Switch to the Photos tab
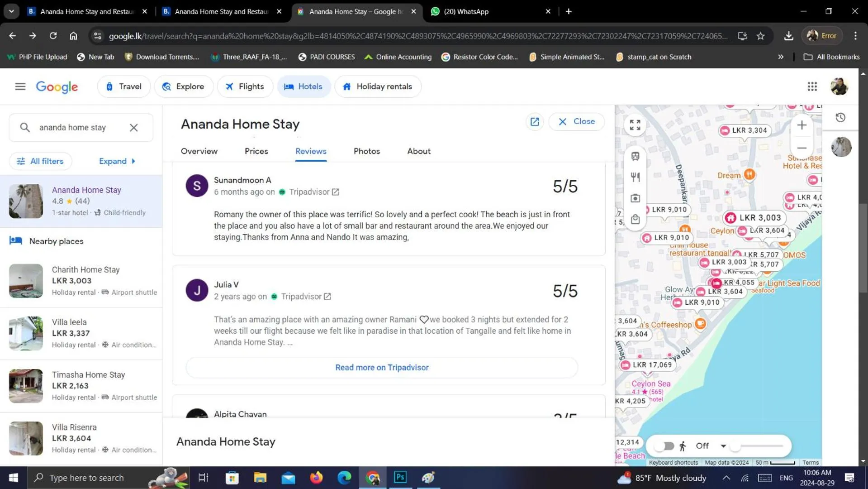 [366, 151]
